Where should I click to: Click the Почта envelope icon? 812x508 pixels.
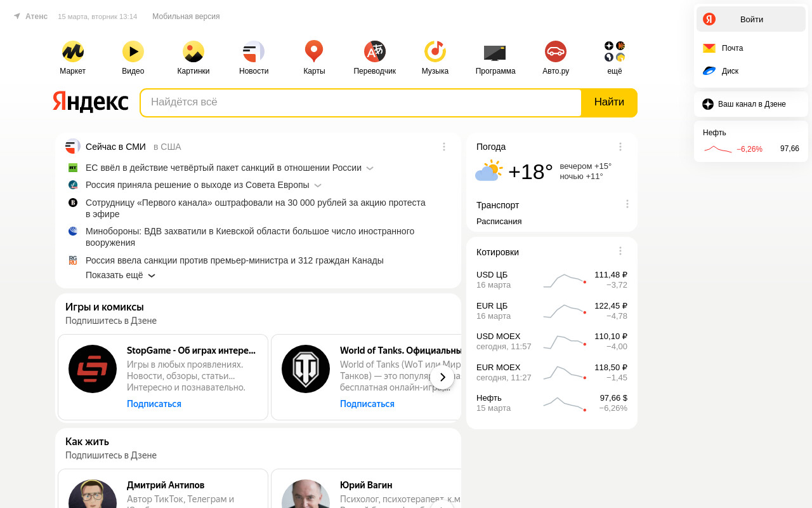pos(709,48)
